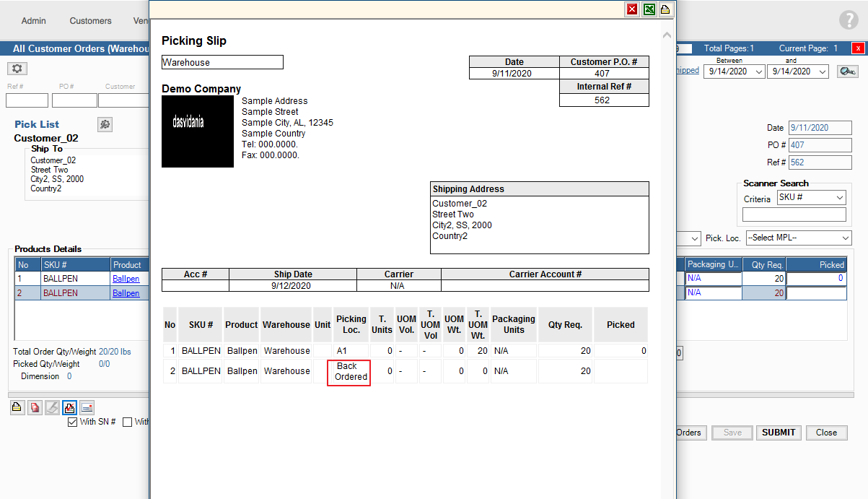This screenshot has width=868, height=499.
Task: Click the printer with red checkmark icon
Action: (69, 407)
